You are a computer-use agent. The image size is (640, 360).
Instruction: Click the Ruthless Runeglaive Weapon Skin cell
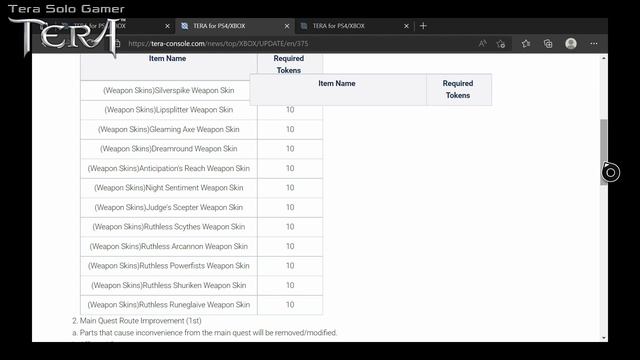[x=169, y=305]
